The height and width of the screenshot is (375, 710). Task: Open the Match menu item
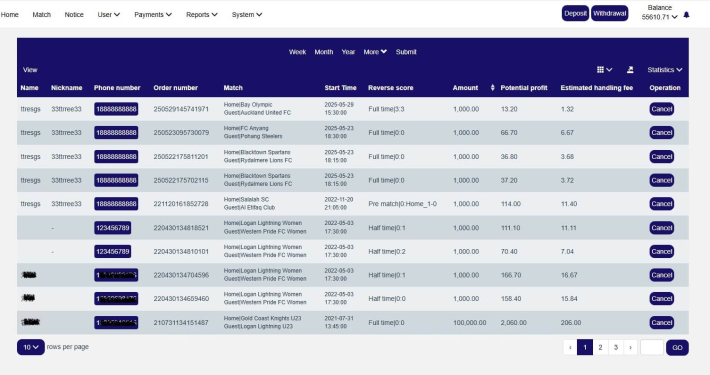pos(42,14)
